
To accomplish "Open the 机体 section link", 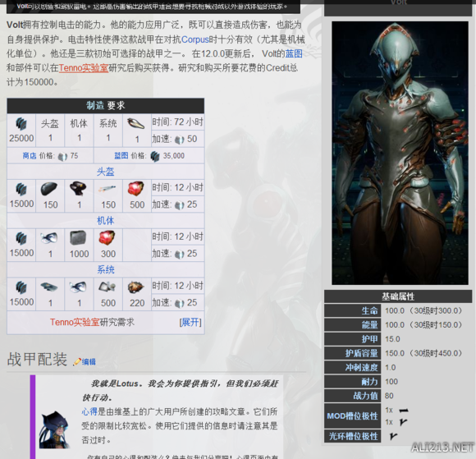I will 105,221.
